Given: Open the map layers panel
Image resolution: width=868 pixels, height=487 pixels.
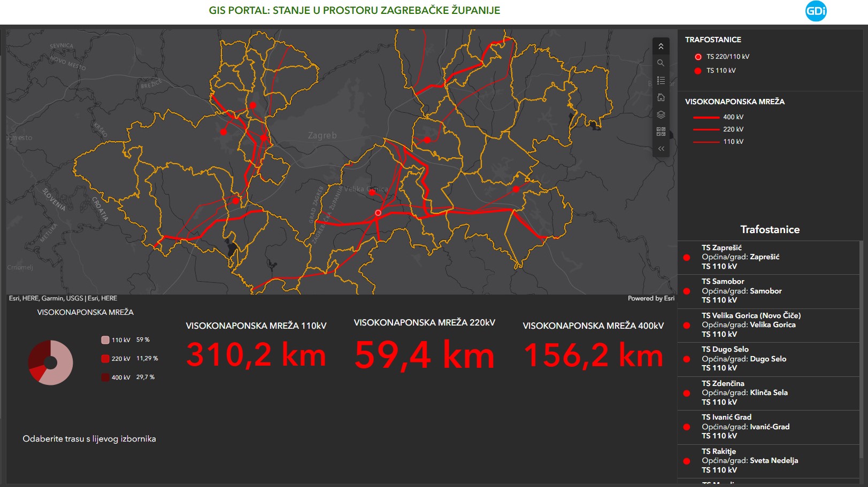Looking at the screenshot, I should pos(661,115).
